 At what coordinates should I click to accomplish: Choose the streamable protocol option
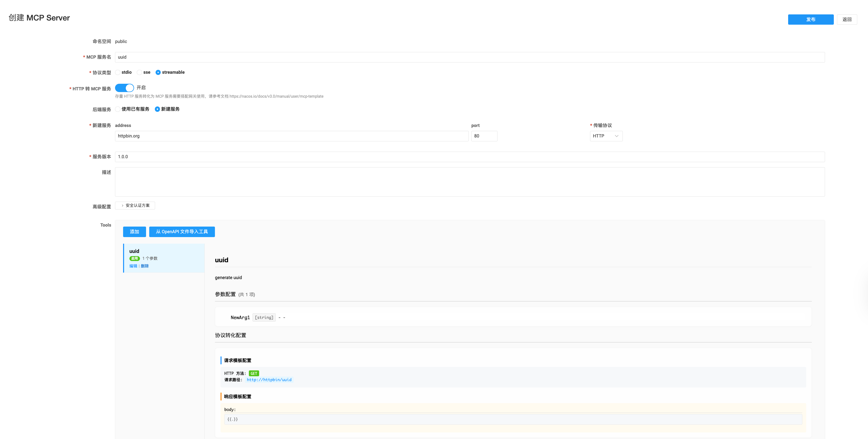(x=158, y=73)
